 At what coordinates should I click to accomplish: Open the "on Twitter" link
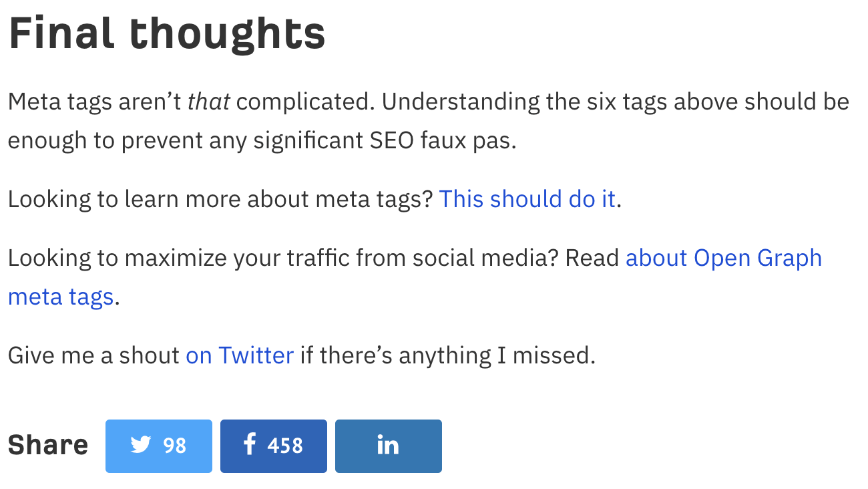[240, 355]
